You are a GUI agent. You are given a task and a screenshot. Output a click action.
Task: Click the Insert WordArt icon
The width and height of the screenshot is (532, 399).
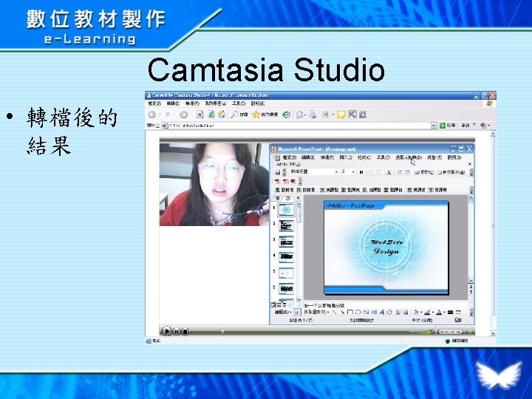382,312
